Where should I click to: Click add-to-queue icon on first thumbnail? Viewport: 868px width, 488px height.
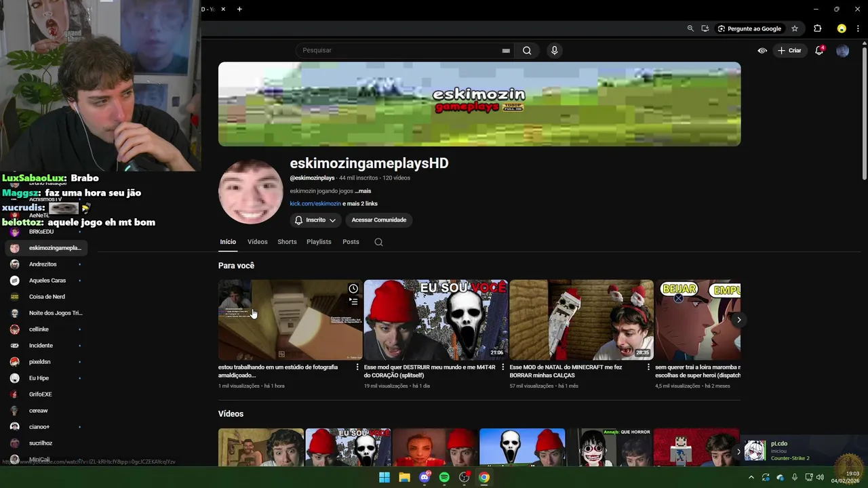click(353, 302)
